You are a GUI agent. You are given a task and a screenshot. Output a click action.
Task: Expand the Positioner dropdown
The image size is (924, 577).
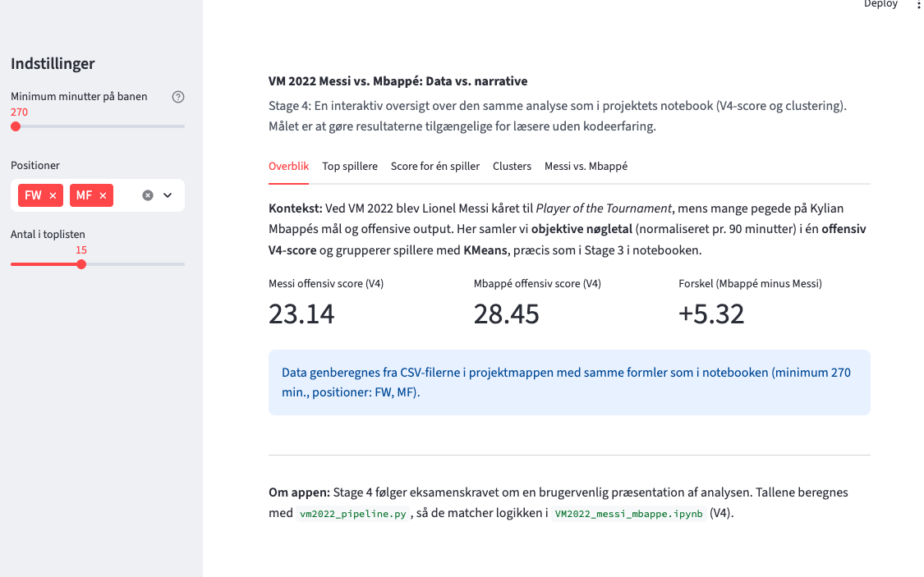pos(168,195)
